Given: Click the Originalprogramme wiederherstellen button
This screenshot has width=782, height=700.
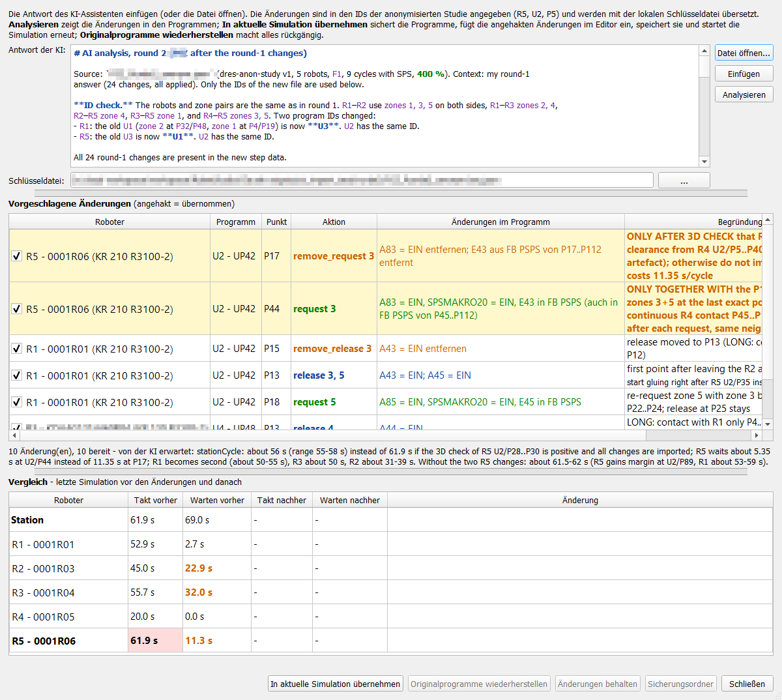Looking at the screenshot, I should click(x=479, y=684).
